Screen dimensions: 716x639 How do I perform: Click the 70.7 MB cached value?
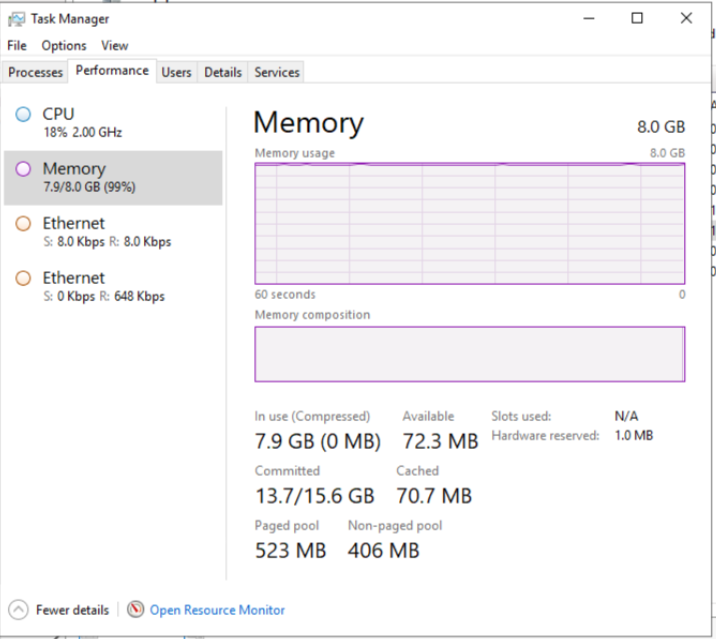click(x=434, y=496)
